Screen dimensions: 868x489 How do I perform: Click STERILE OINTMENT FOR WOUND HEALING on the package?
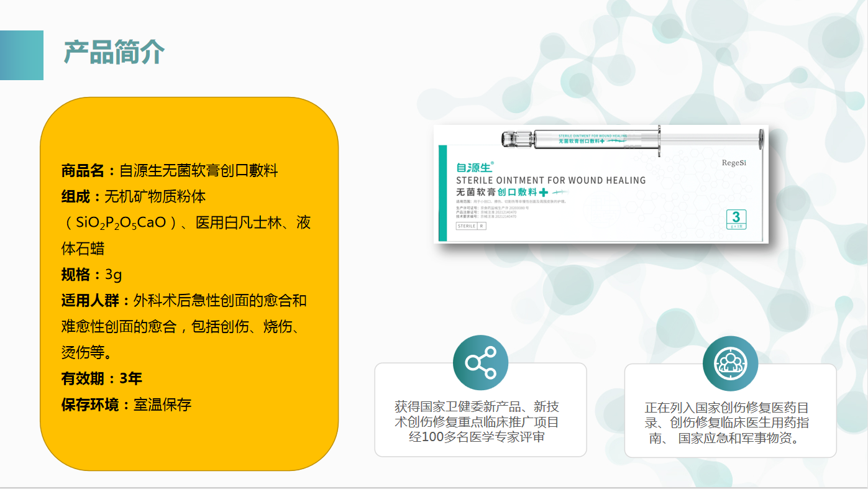[x=550, y=180]
